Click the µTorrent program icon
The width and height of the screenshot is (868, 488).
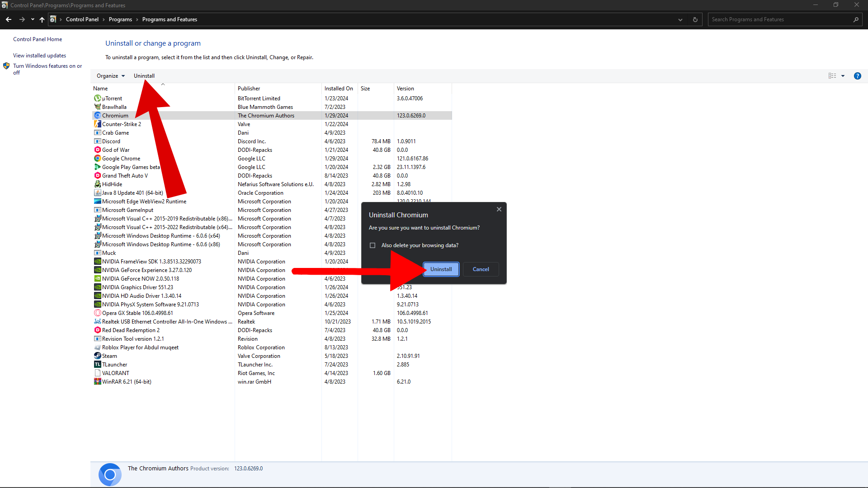coord(97,99)
